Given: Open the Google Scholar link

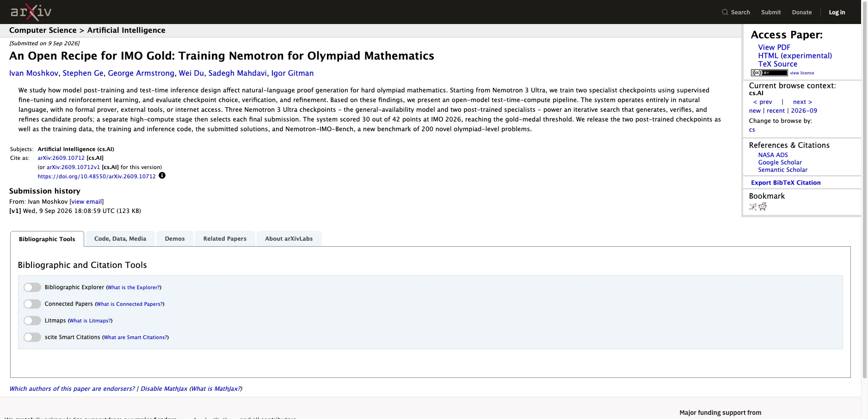Looking at the screenshot, I should point(780,163).
